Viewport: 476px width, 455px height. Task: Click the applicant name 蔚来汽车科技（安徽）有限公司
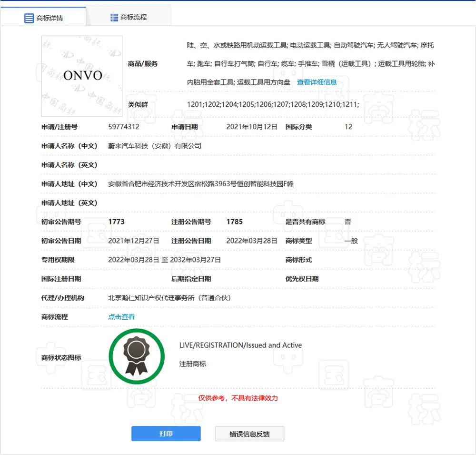(155, 146)
